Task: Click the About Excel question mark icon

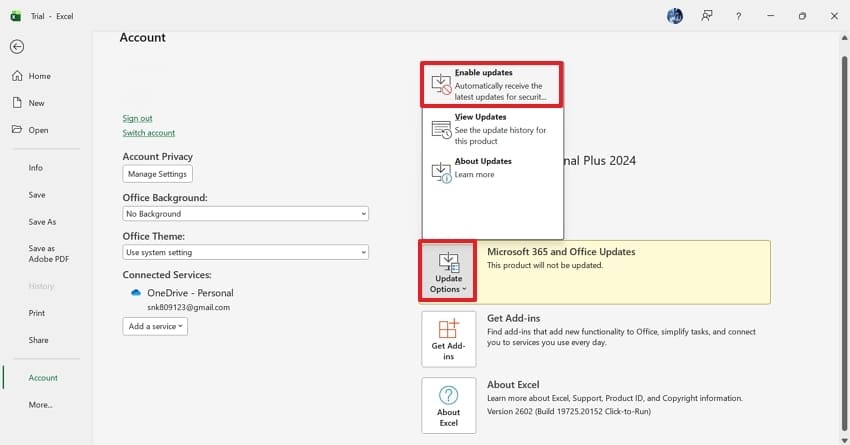Action: point(448,395)
